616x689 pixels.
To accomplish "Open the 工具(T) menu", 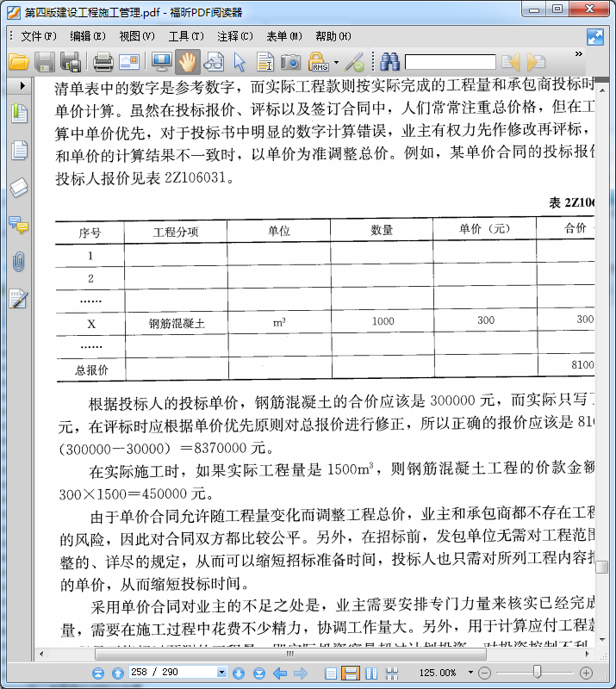I will point(186,36).
